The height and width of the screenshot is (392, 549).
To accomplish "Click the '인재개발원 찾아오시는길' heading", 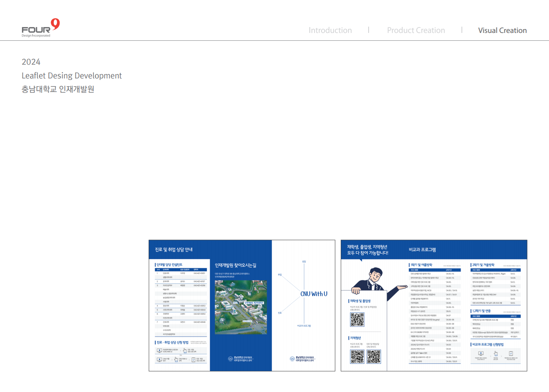I will coord(235,265).
